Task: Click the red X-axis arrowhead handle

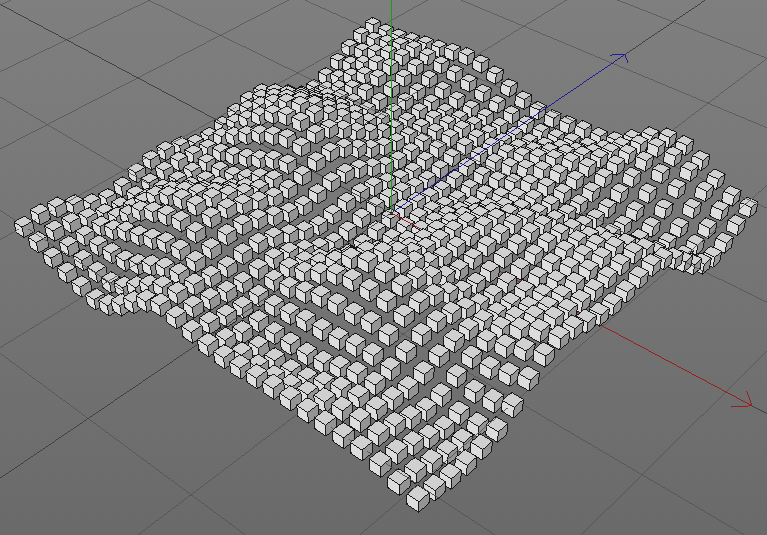Action: coord(743,400)
